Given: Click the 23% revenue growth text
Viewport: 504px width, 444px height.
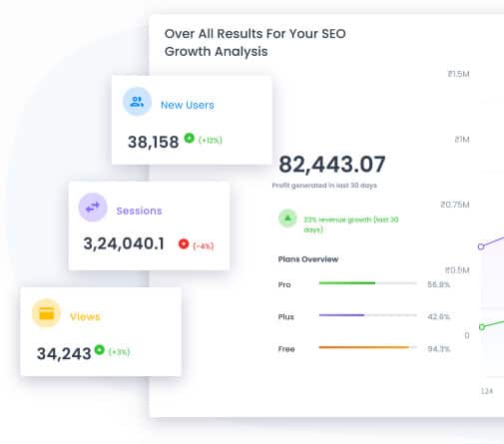Looking at the screenshot, I should pos(351,224).
